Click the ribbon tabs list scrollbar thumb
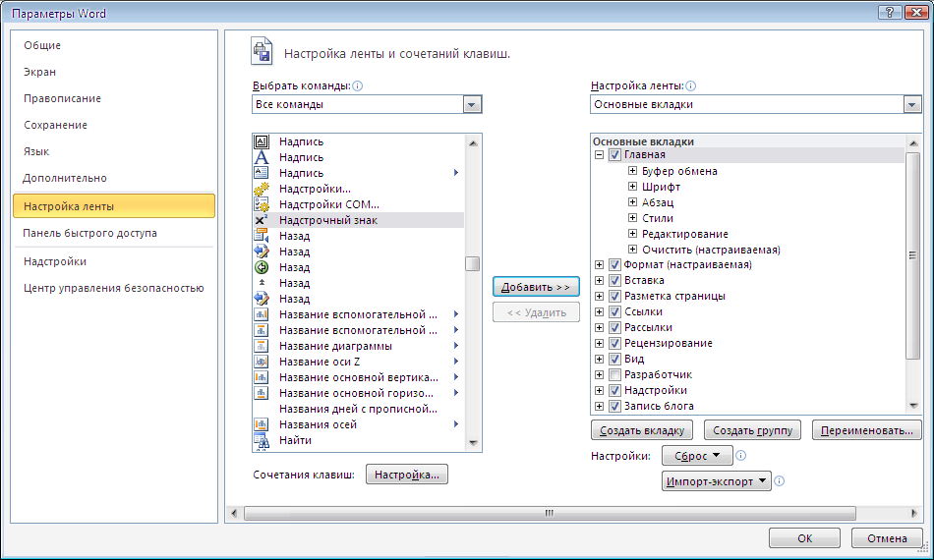This screenshot has height=560, width=934. point(912,255)
